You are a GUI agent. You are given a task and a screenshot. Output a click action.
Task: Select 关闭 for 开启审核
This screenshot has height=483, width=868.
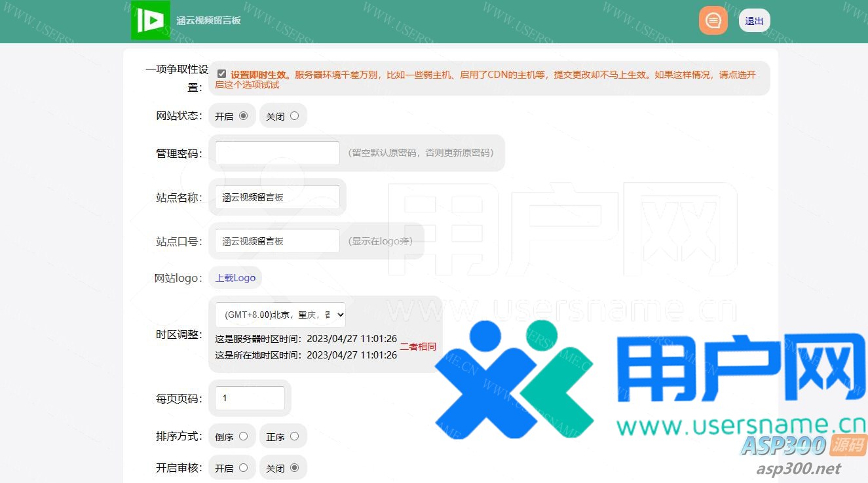[294, 467]
